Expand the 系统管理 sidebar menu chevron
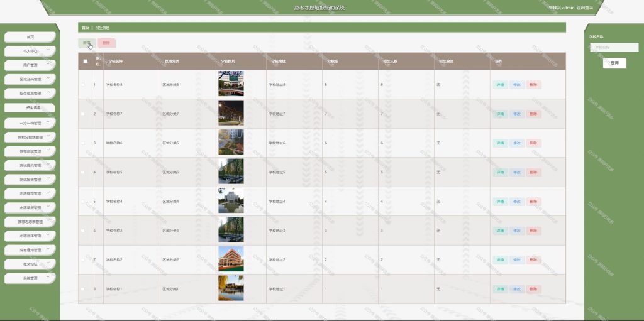 tap(48, 277)
